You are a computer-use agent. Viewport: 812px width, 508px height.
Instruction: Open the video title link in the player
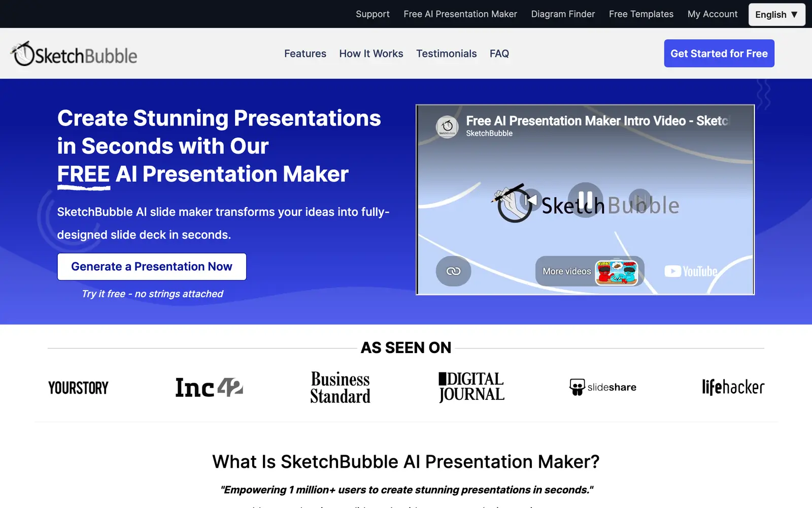click(597, 121)
